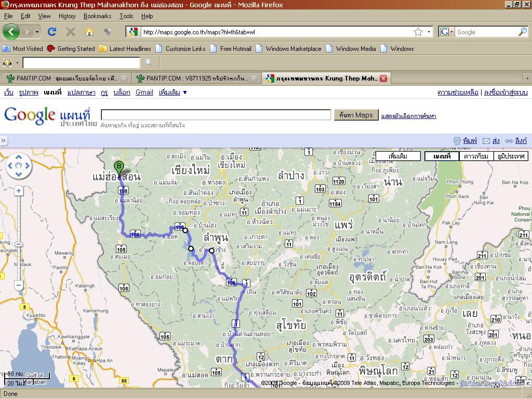This screenshot has width=532, height=399.
Task: Open the Bookmarks menu
Action: 97,16
